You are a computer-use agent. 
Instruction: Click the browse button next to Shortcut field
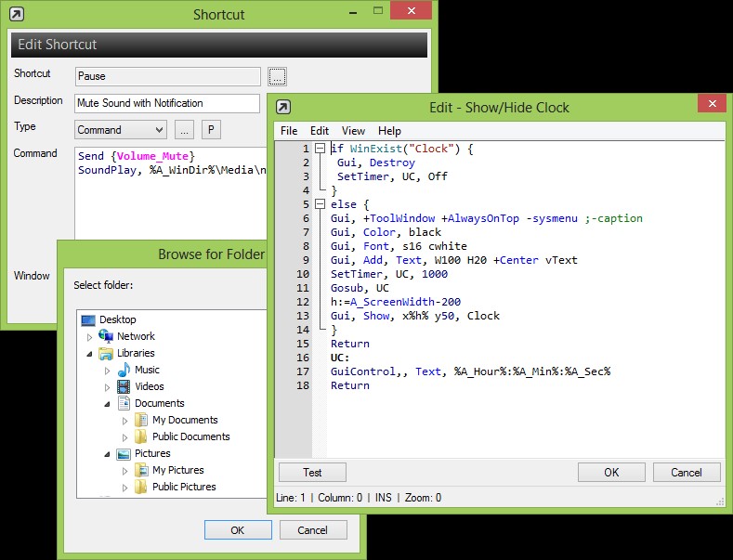277,76
